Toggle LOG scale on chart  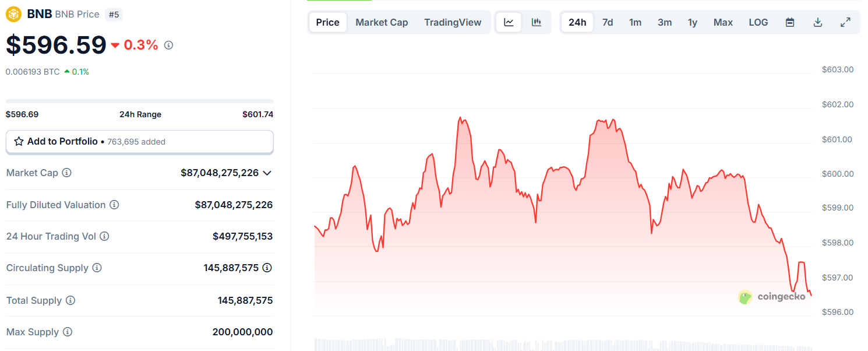(x=758, y=22)
